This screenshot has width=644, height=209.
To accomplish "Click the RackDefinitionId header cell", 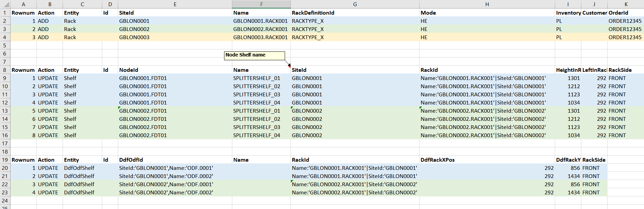I will point(355,13).
